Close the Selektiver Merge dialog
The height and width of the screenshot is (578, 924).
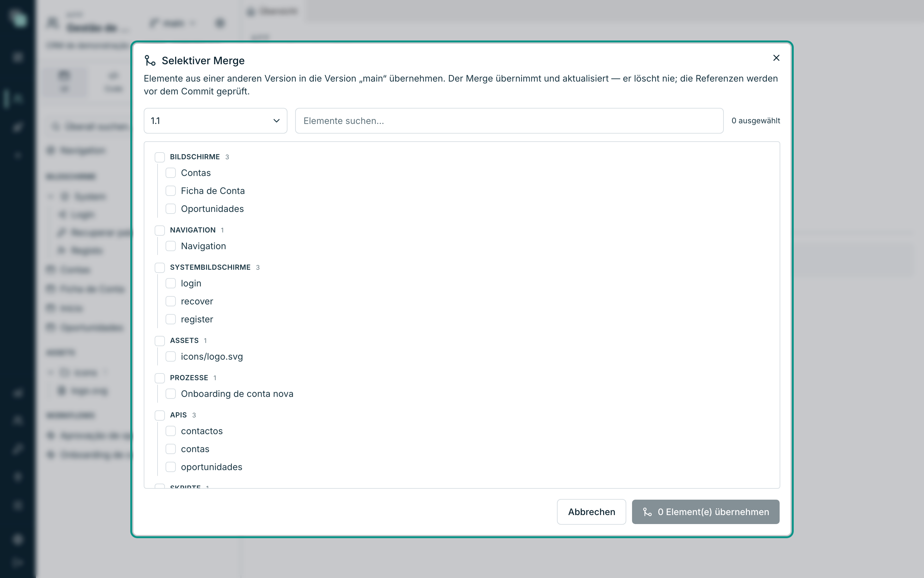pyautogui.click(x=776, y=58)
